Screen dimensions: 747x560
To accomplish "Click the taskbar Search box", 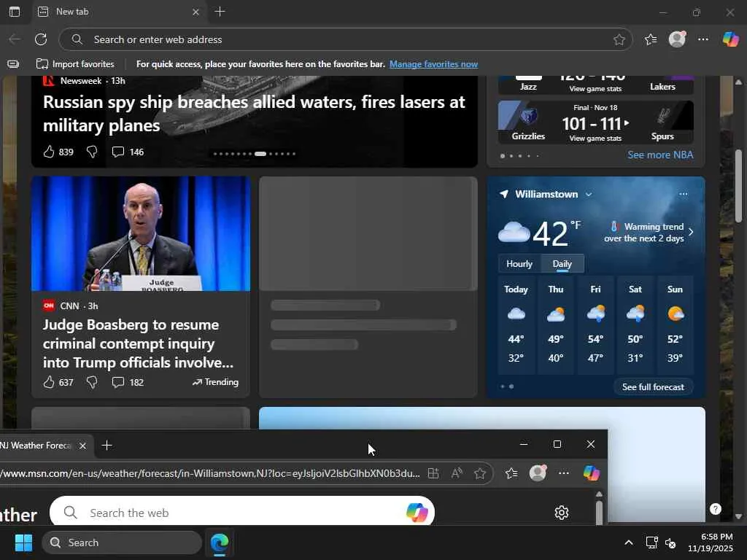I will (122, 542).
